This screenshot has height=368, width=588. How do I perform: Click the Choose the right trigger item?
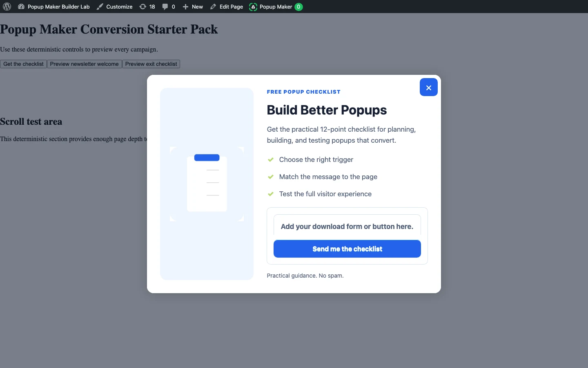point(316,159)
